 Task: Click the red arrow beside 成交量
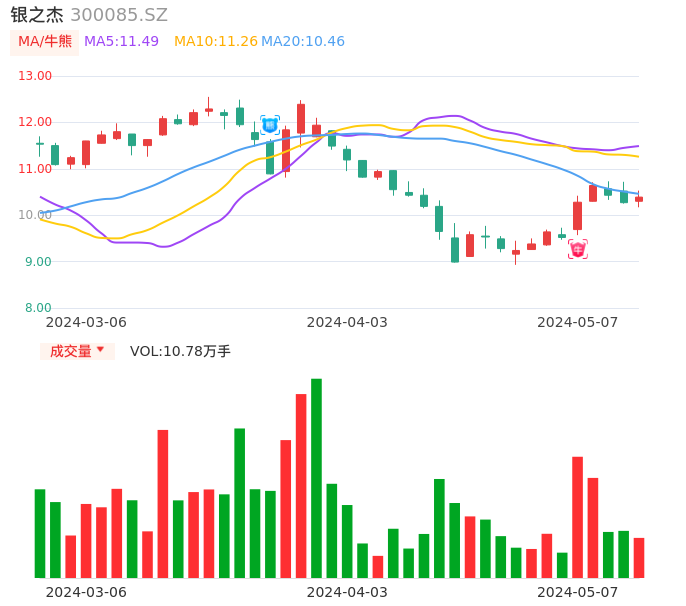click(100, 350)
